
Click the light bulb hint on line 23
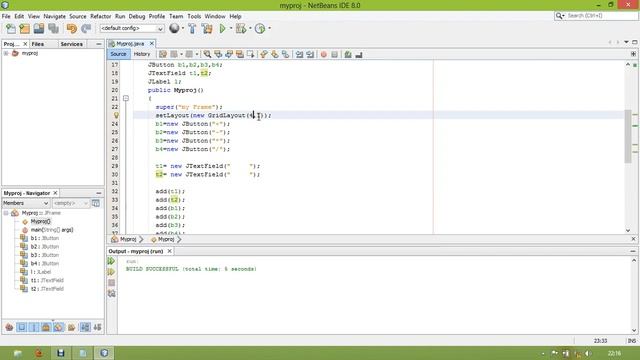[116, 116]
